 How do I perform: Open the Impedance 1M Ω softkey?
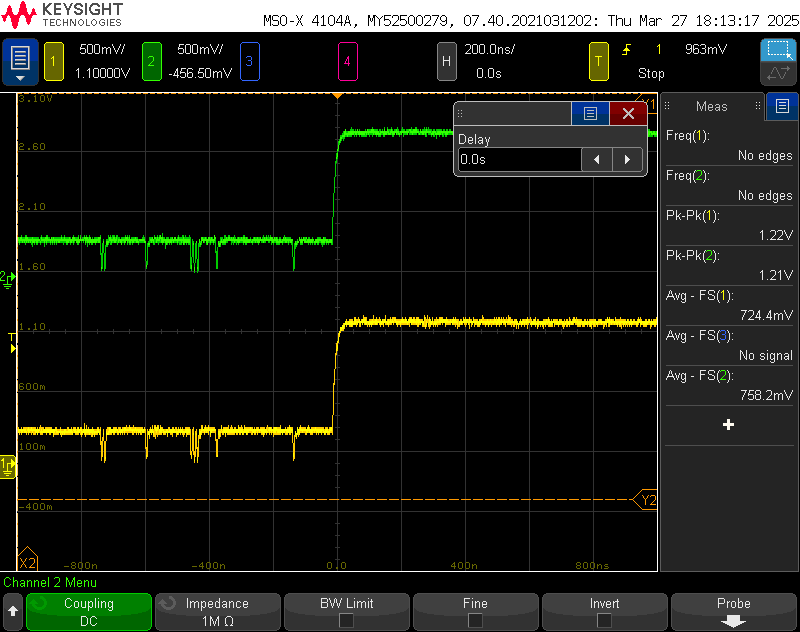(218, 612)
